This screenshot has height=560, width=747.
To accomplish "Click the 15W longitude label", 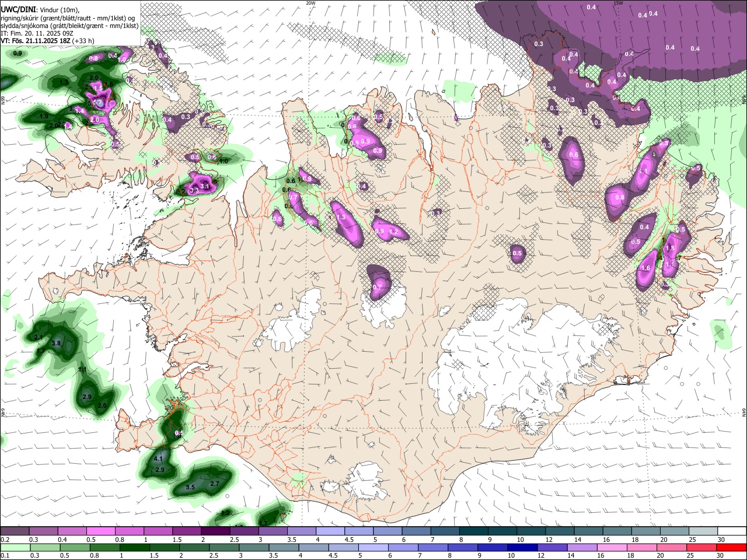I will coord(618,3).
